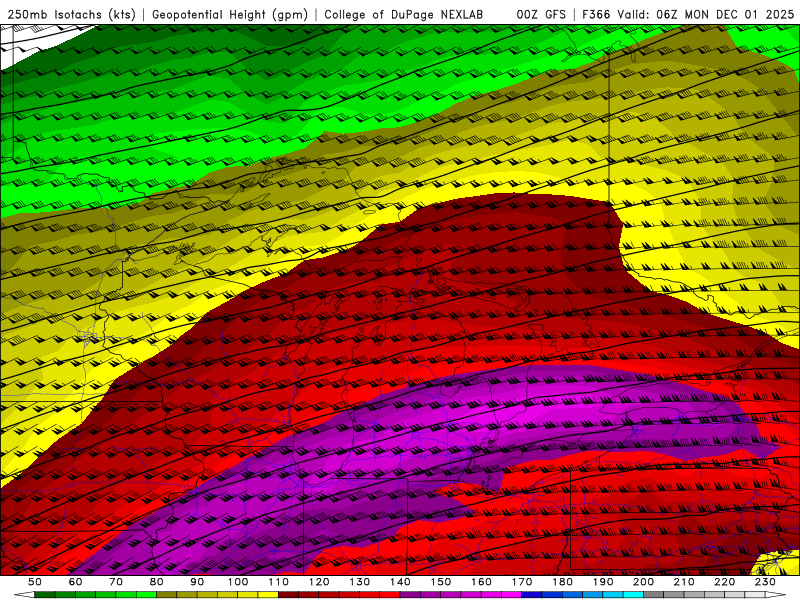Click the '100' legend value
This screenshot has width=800, height=600.
click(238, 582)
